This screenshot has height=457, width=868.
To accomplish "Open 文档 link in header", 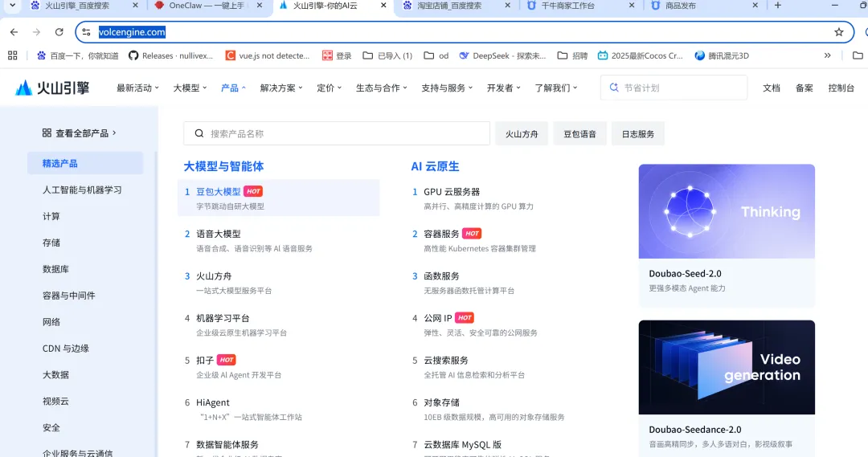I will pyautogui.click(x=771, y=88).
